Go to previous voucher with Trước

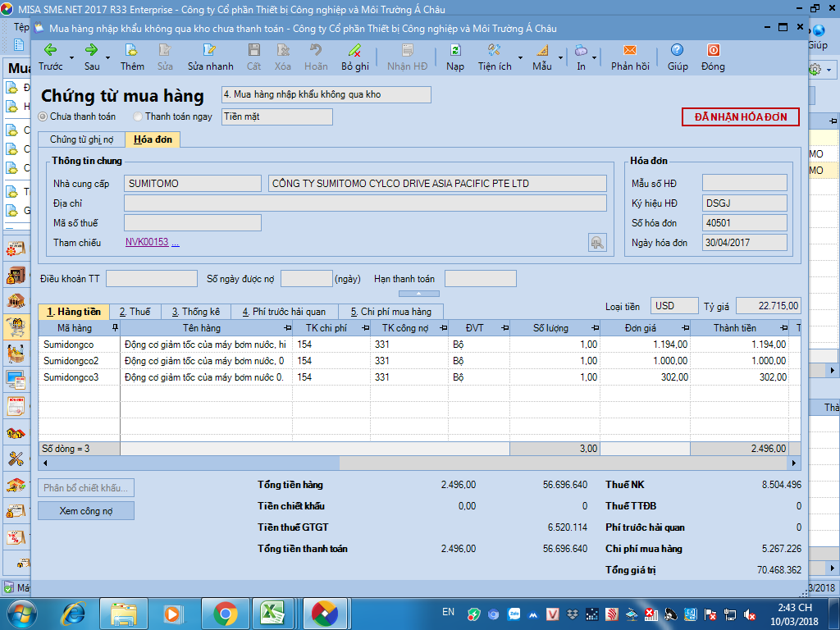click(50, 57)
